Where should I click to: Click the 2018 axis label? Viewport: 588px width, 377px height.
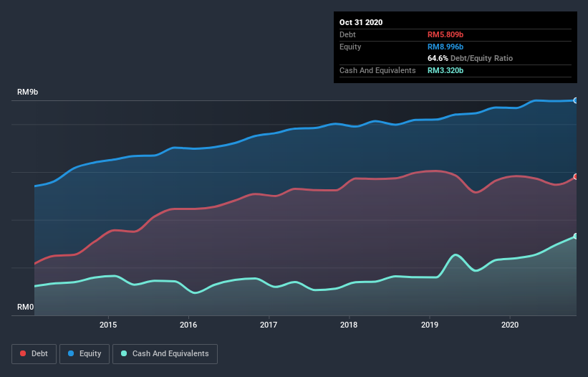349,325
